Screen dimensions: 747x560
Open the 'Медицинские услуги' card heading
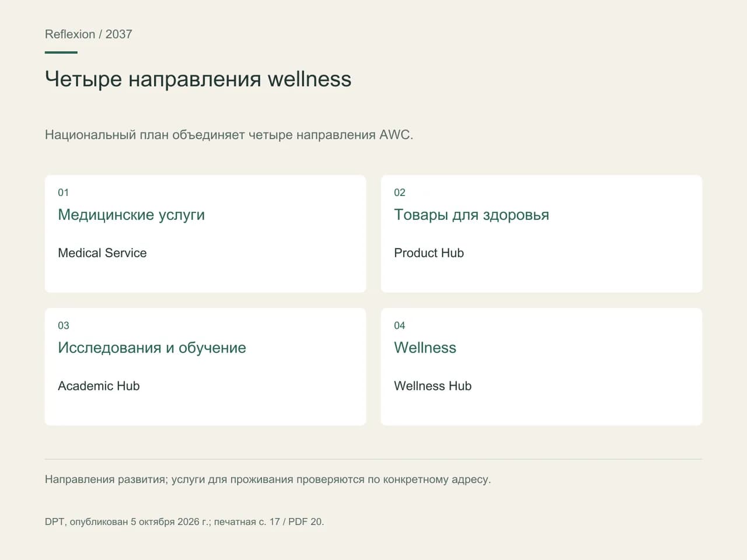pos(131,215)
